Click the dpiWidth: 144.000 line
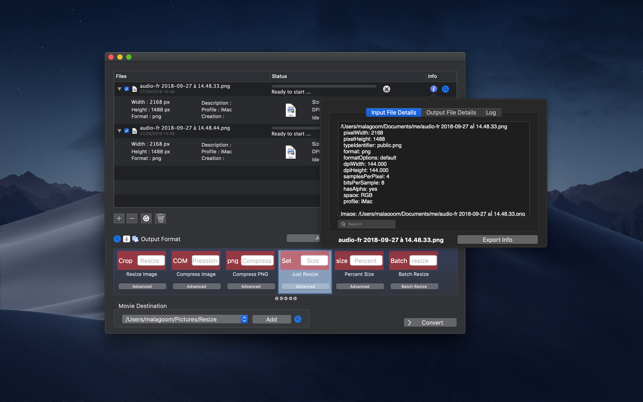643x402 pixels. 366,164
